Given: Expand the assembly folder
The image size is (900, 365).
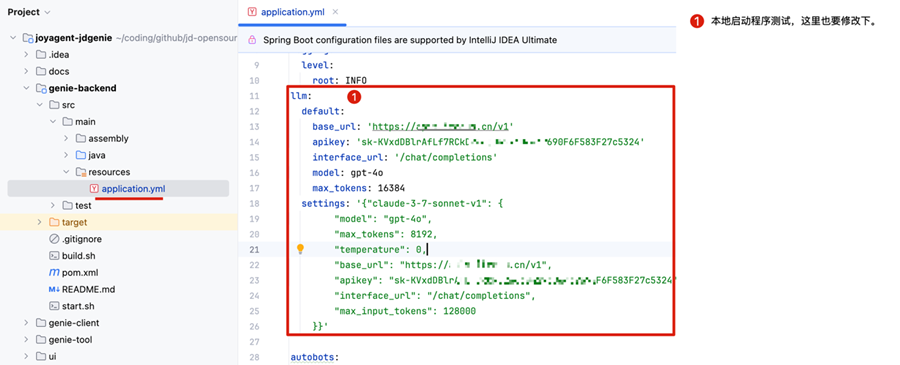Looking at the screenshot, I should (x=65, y=138).
